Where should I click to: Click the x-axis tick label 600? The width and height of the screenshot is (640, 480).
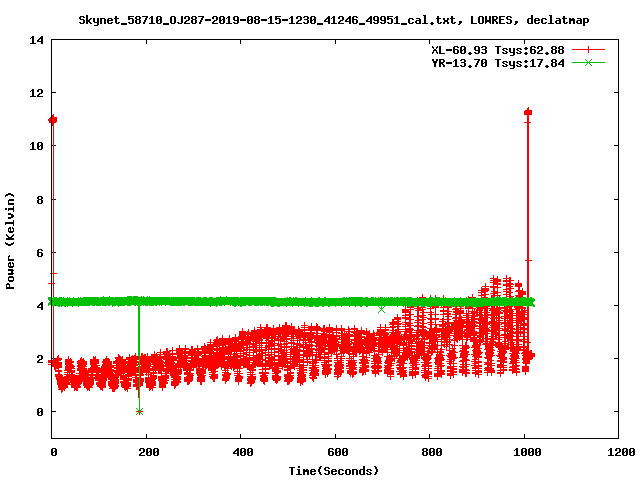(337, 452)
